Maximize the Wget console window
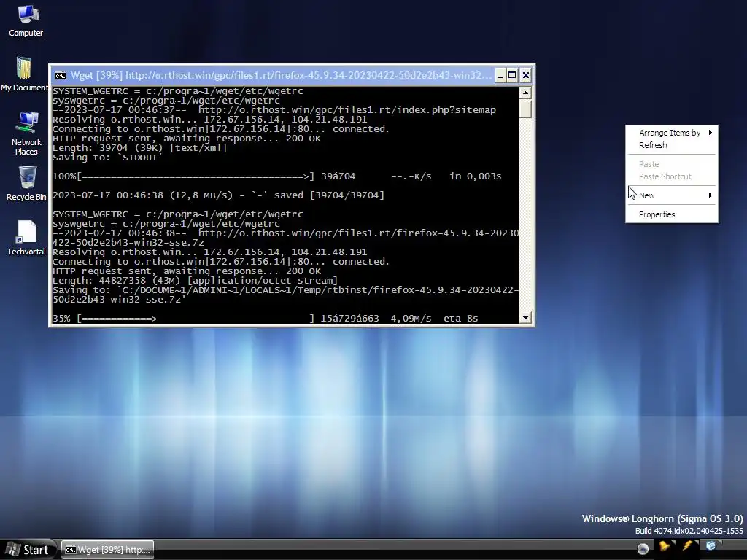Screen dimensions: 747x560 512,75
